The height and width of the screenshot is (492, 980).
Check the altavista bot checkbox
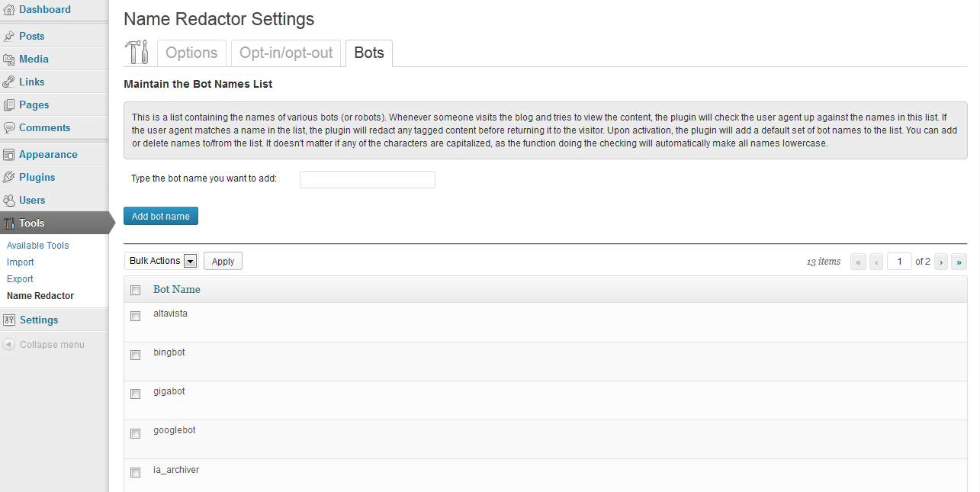136,316
